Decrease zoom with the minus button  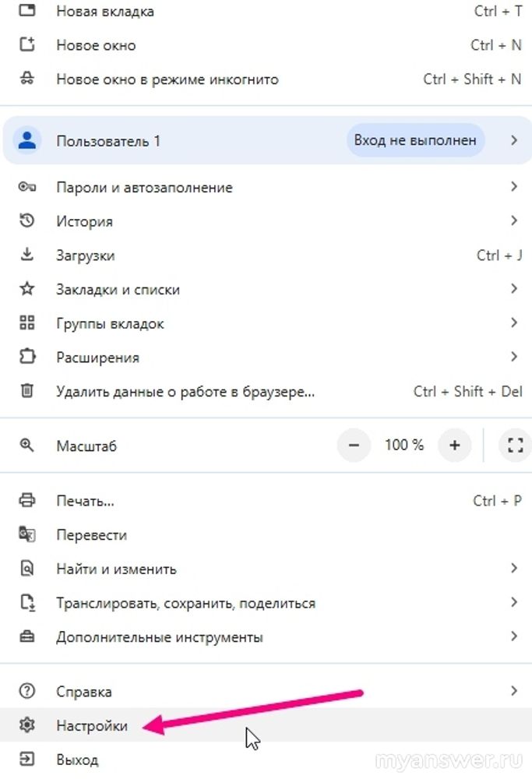(x=354, y=446)
